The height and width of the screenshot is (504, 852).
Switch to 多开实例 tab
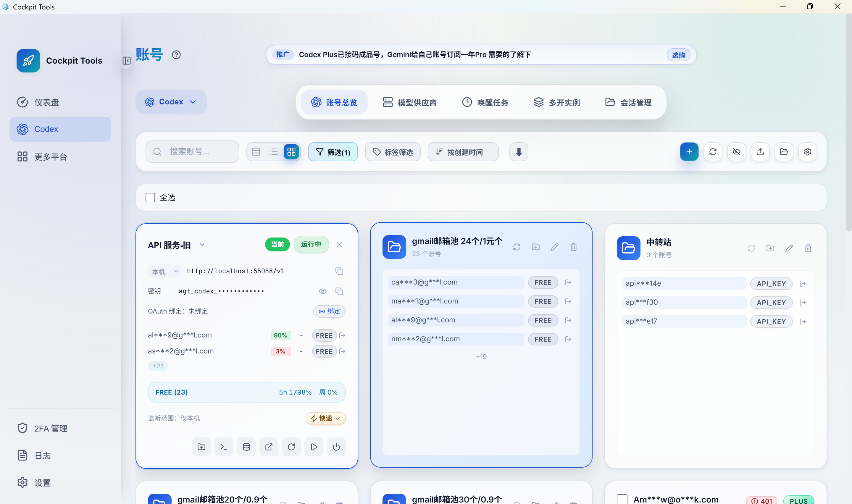556,102
